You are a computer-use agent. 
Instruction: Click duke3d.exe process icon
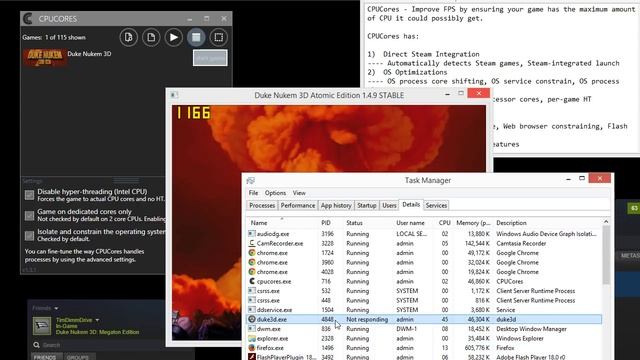pyautogui.click(x=252, y=319)
